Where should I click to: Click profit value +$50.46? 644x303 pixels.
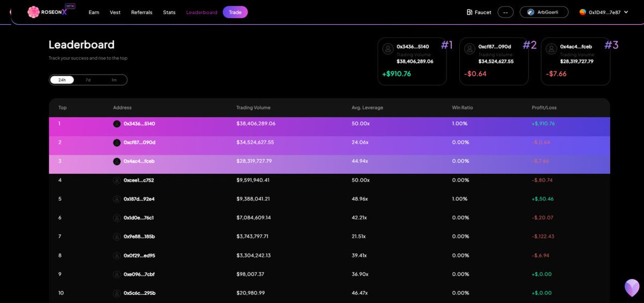tap(542, 199)
